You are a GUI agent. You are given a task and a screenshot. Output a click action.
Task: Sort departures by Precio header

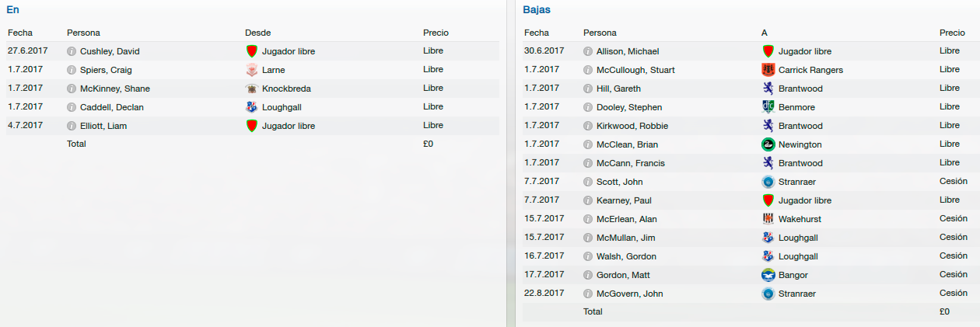(x=952, y=33)
